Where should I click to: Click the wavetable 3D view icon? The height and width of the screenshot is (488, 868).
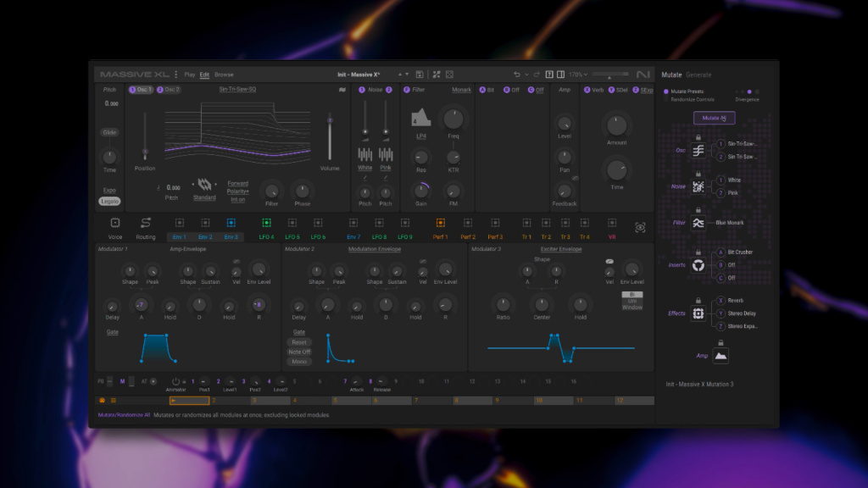[x=342, y=90]
